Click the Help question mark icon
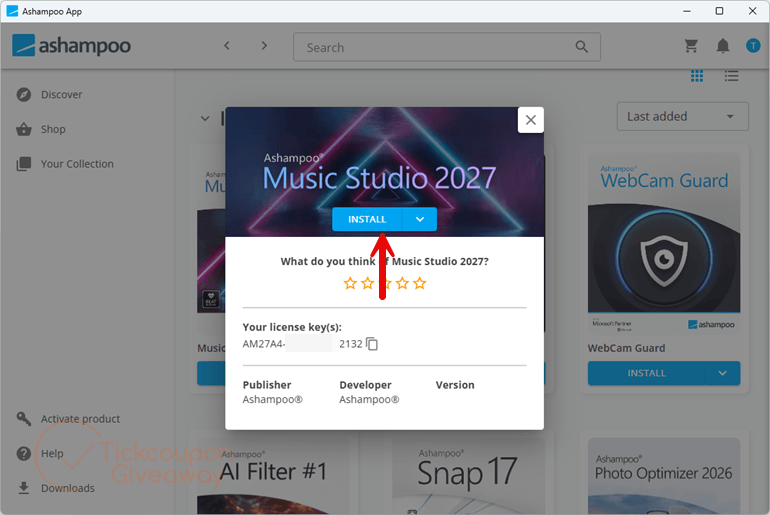The width and height of the screenshot is (770, 515). (x=24, y=454)
